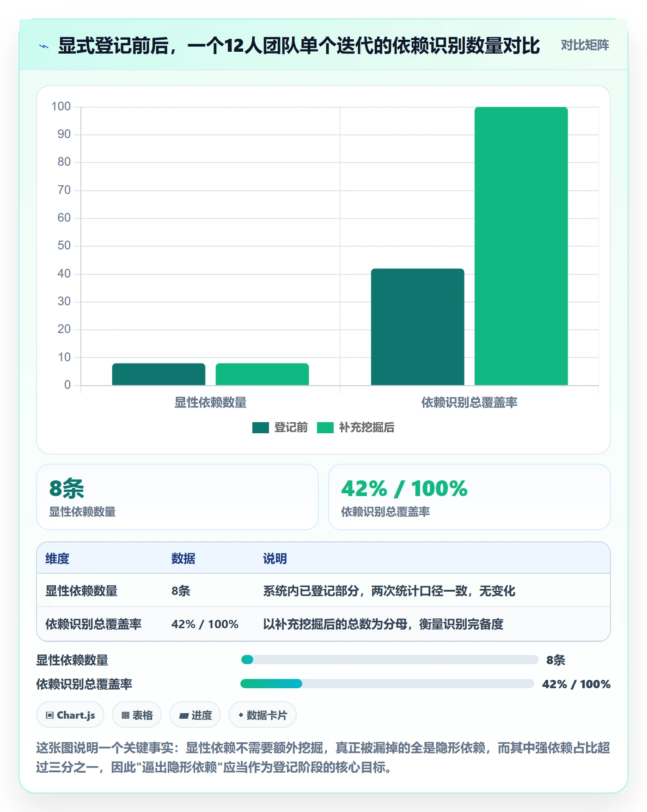
Task: Click the 数据 table column header
Action: pyautogui.click(x=183, y=558)
